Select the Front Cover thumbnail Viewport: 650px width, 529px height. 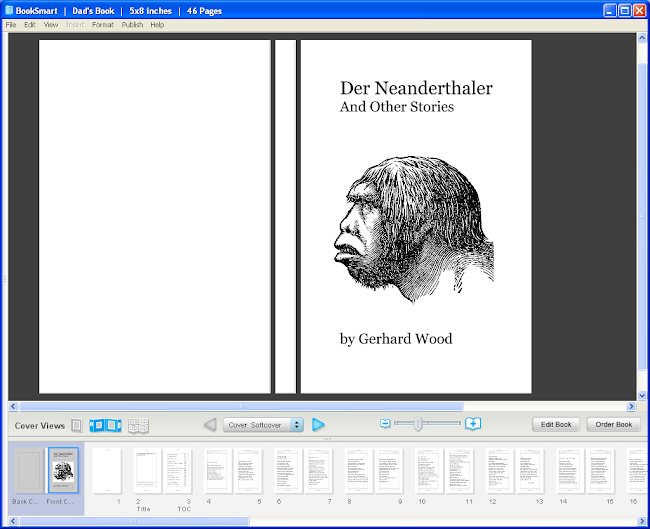coord(63,471)
